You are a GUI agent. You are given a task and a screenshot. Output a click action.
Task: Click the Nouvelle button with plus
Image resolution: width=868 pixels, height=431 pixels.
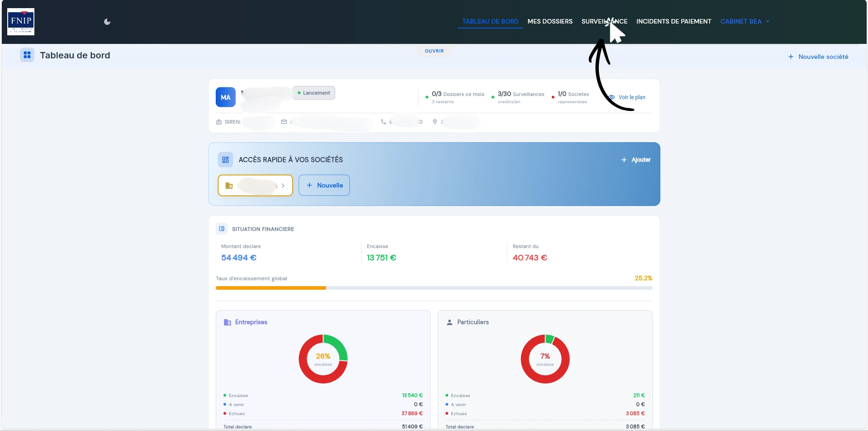[x=324, y=185]
